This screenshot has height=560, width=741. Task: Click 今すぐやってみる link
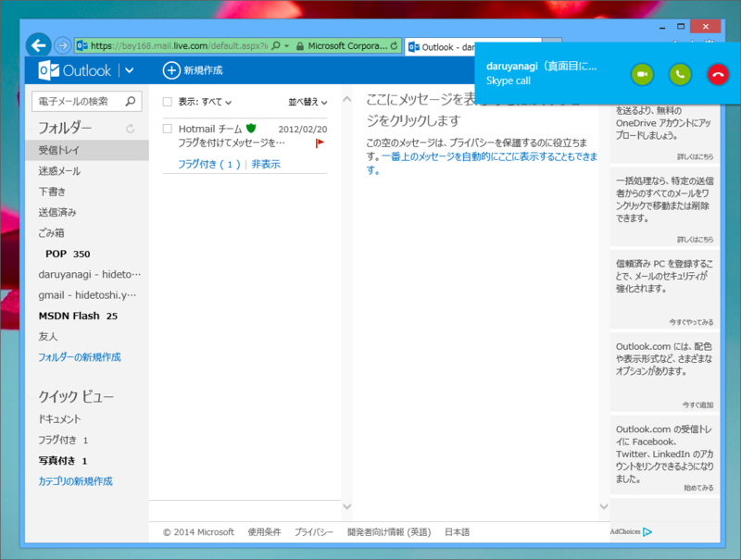[691, 322]
